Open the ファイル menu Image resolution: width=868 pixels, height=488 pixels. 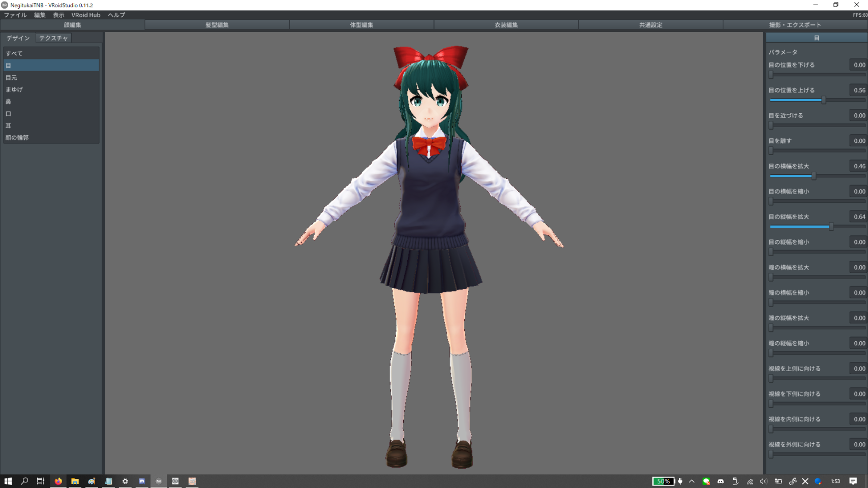[15, 15]
